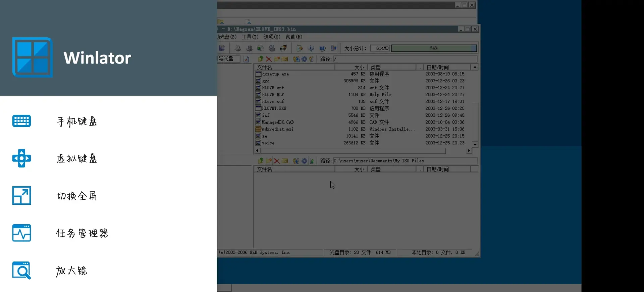Click the EZB Systems copyright status text

[x=254, y=252]
